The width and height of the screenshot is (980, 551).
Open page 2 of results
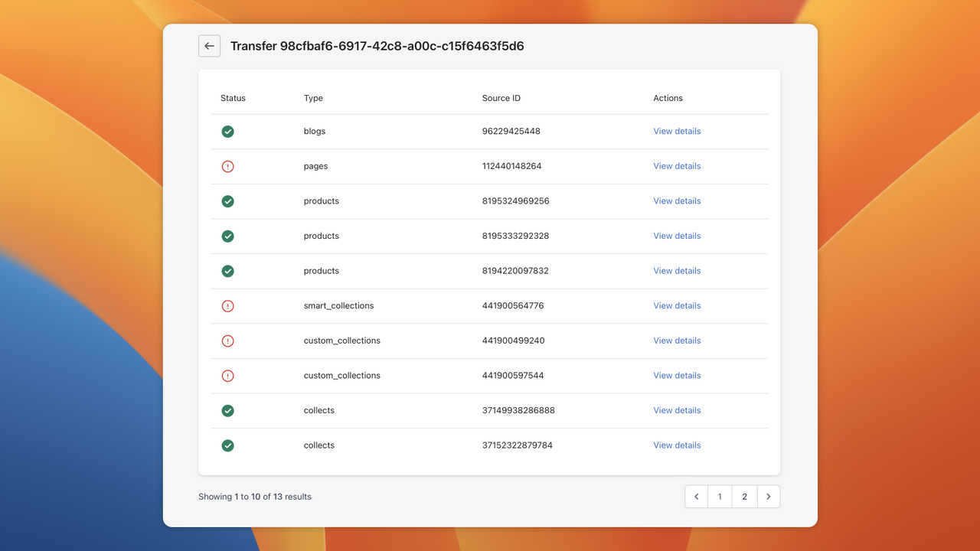[x=744, y=497]
